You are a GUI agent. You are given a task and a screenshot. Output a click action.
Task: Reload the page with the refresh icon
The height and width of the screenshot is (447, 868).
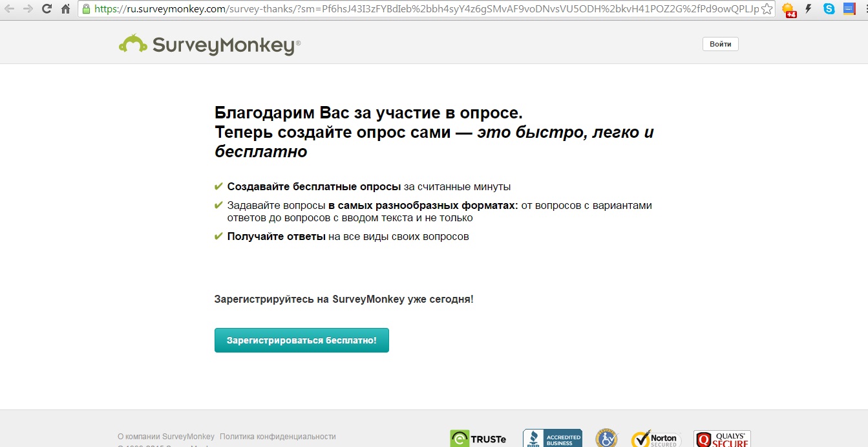tap(47, 9)
